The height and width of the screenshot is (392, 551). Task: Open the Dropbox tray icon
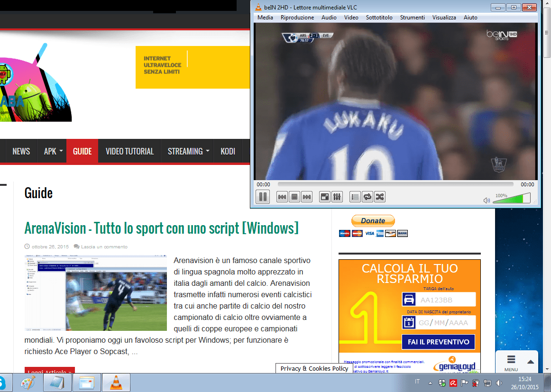442,383
